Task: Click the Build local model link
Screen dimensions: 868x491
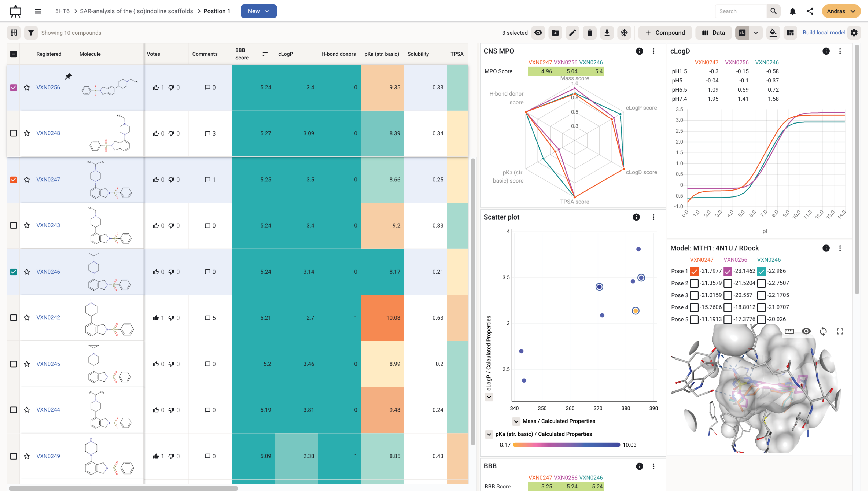Action: (824, 33)
